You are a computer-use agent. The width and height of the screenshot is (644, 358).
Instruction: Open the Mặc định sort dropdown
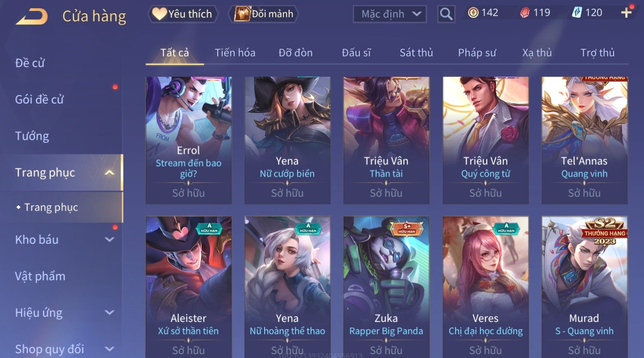pyautogui.click(x=390, y=14)
